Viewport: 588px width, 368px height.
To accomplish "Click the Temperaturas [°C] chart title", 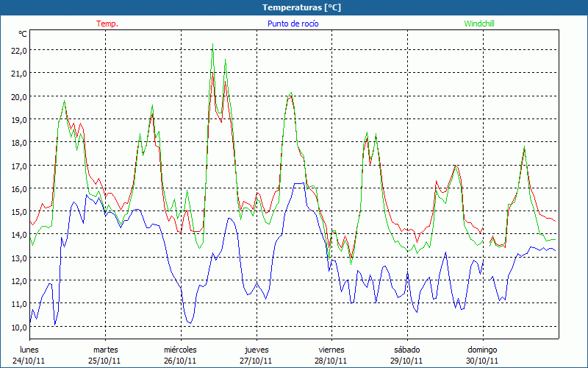I will tap(301, 7).
